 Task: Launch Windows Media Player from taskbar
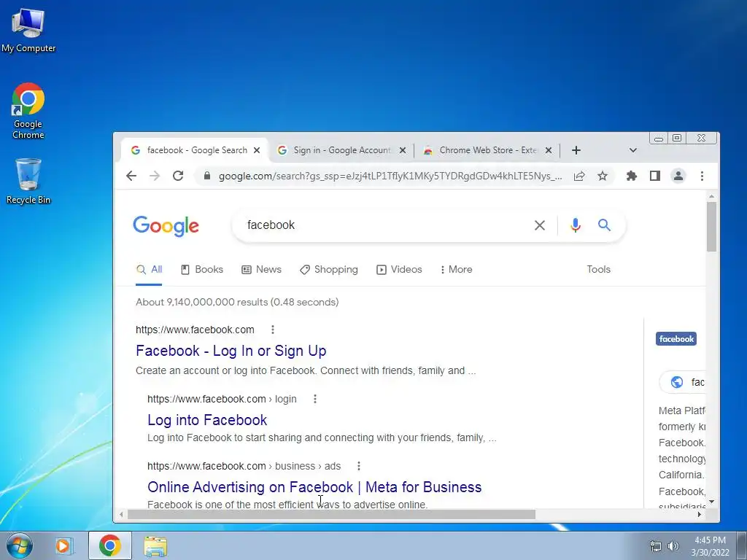coord(63,545)
